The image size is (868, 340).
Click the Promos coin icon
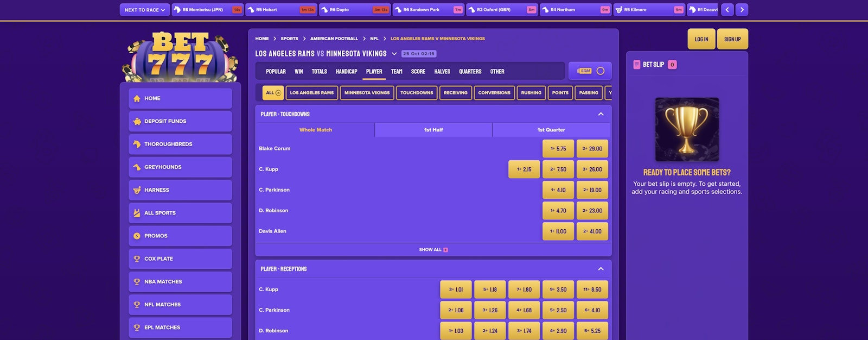point(137,236)
